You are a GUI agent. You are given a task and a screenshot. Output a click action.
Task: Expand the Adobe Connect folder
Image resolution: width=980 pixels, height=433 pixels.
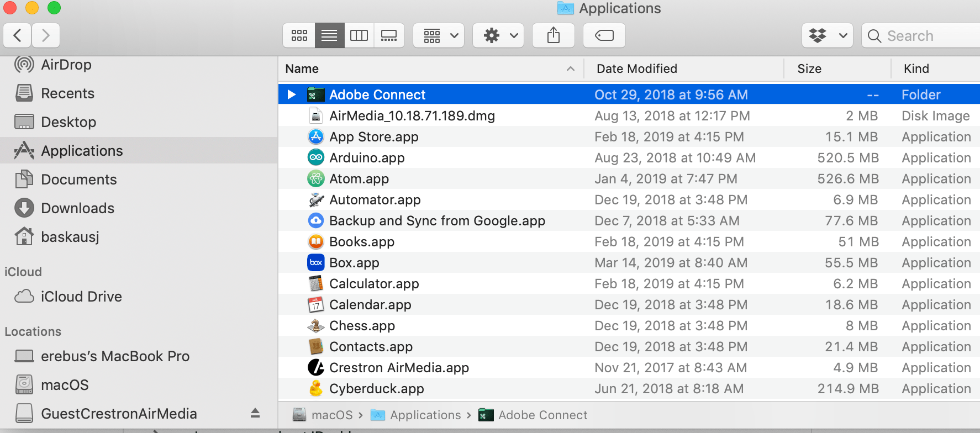(292, 94)
